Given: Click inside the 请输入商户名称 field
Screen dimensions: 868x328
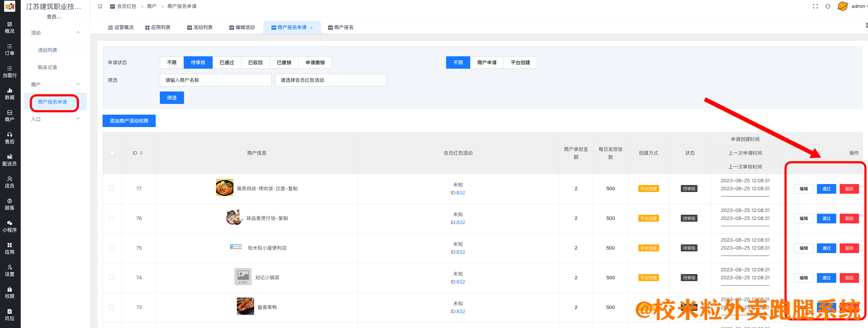Looking at the screenshot, I should (x=215, y=80).
